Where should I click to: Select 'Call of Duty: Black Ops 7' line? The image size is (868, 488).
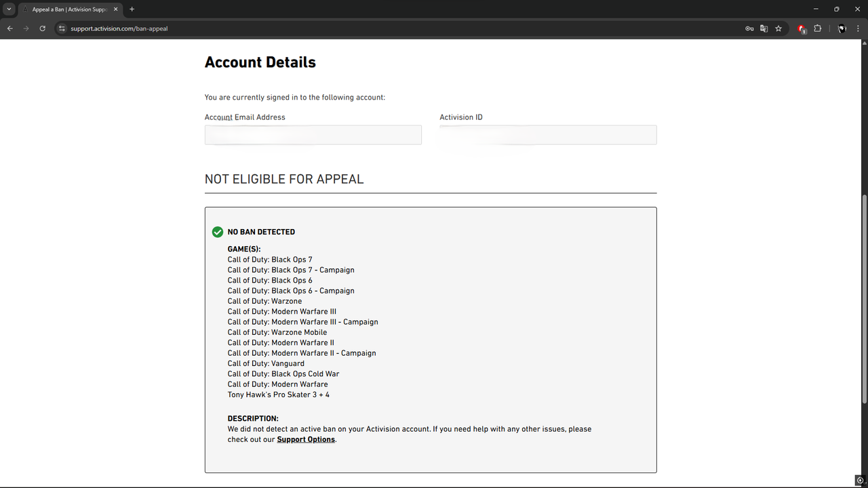(x=270, y=260)
